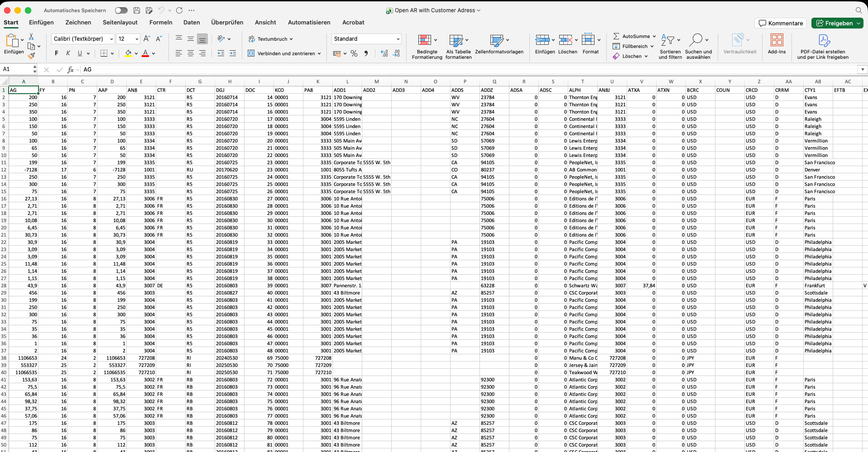Toggle italic formatting
Image resolution: width=868 pixels, height=452 pixels.
point(68,53)
